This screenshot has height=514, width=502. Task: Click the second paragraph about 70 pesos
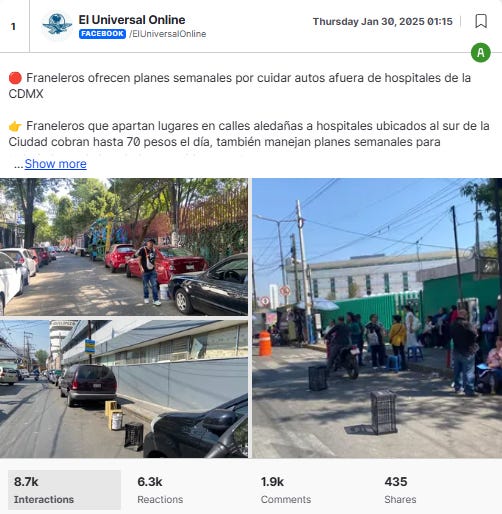249,134
